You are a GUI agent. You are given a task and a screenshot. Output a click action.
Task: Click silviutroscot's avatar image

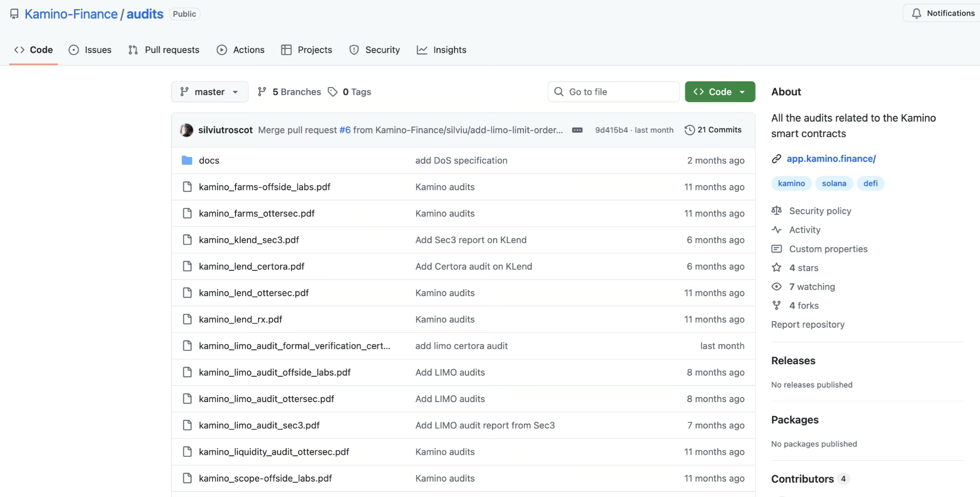[187, 130]
